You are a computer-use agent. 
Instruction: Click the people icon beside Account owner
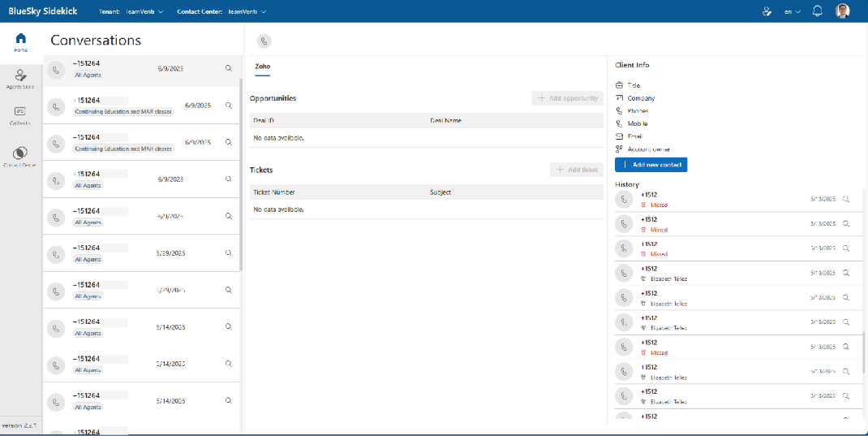click(619, 149)
